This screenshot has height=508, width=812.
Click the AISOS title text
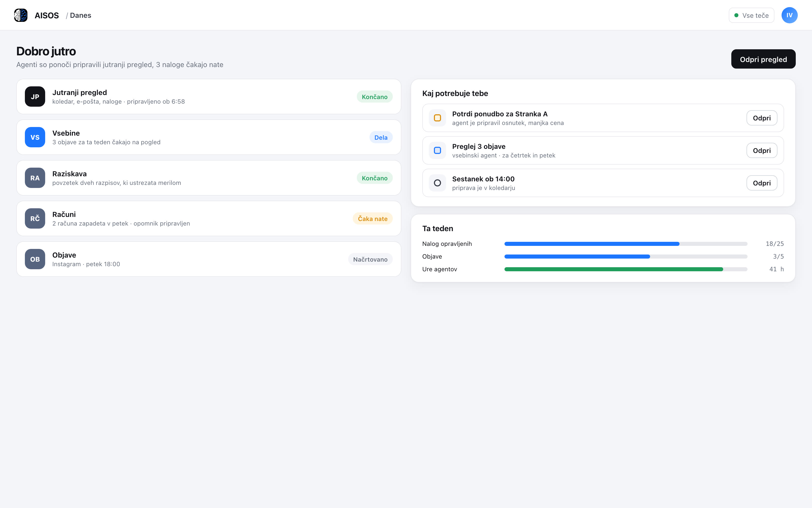pos(47,15)
